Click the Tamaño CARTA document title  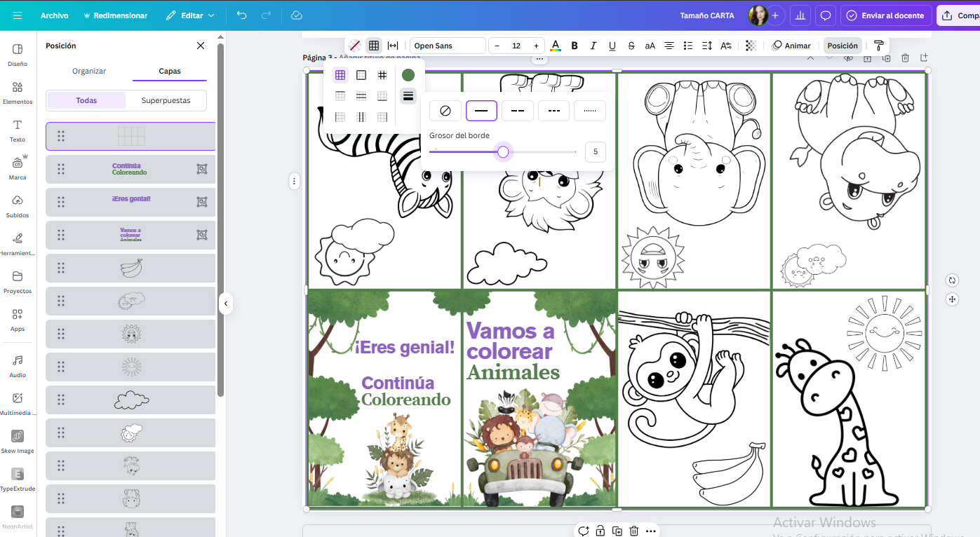coord(707,15)
